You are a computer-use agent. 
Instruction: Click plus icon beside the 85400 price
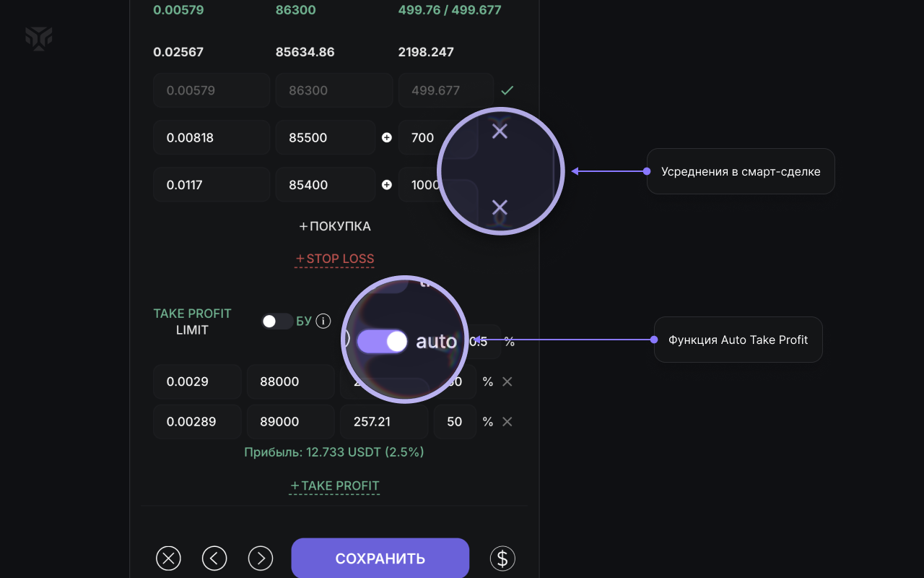387,185
